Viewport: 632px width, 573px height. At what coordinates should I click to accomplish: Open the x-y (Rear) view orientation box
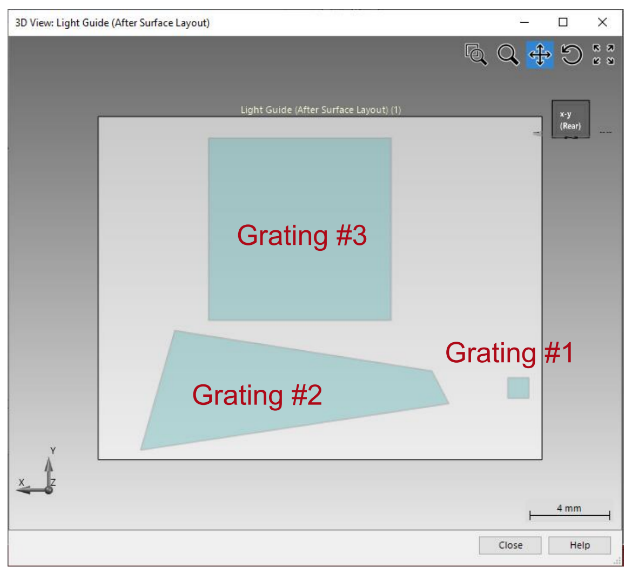[x=571, y=119]
